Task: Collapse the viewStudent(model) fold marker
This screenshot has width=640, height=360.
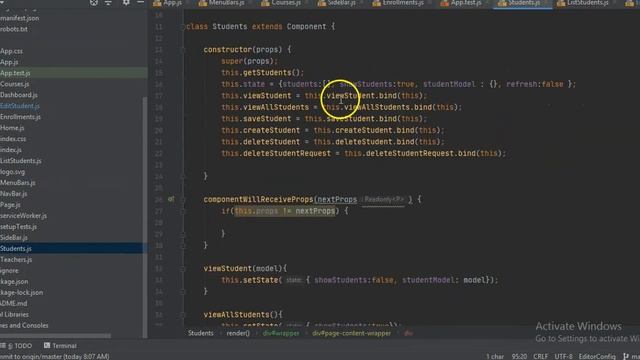Action: click(x=183, y=269)
